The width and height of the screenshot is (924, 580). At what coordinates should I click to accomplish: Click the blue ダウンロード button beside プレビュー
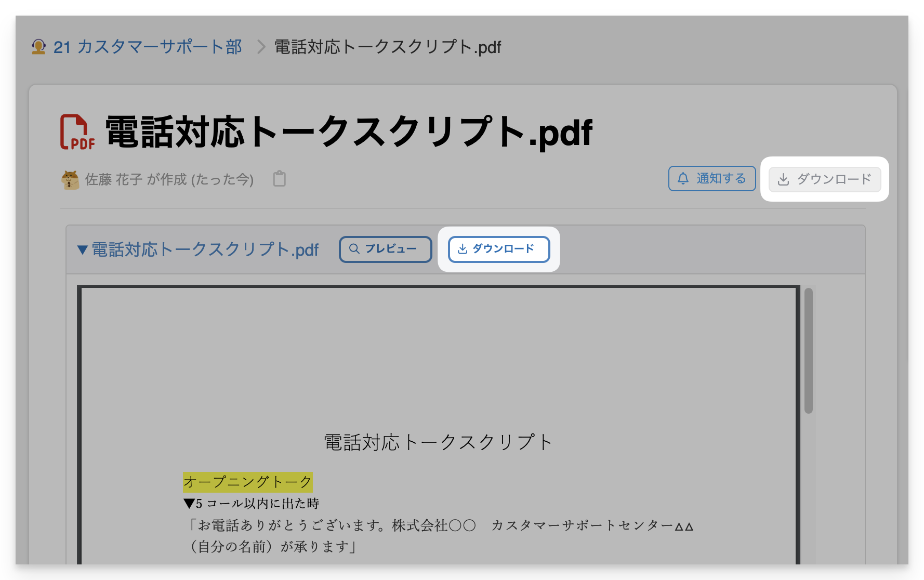click(x=499, y=249)
